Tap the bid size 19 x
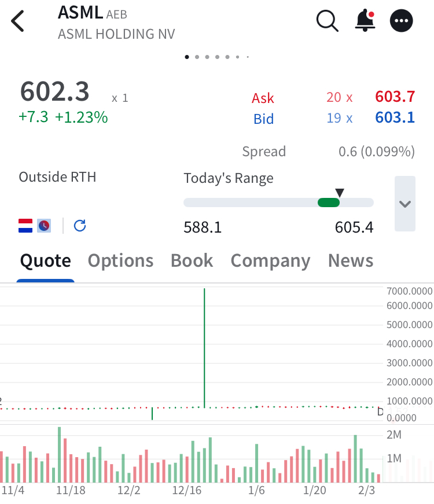The width and height of the screenshot is (434, 504). point(340,118)
